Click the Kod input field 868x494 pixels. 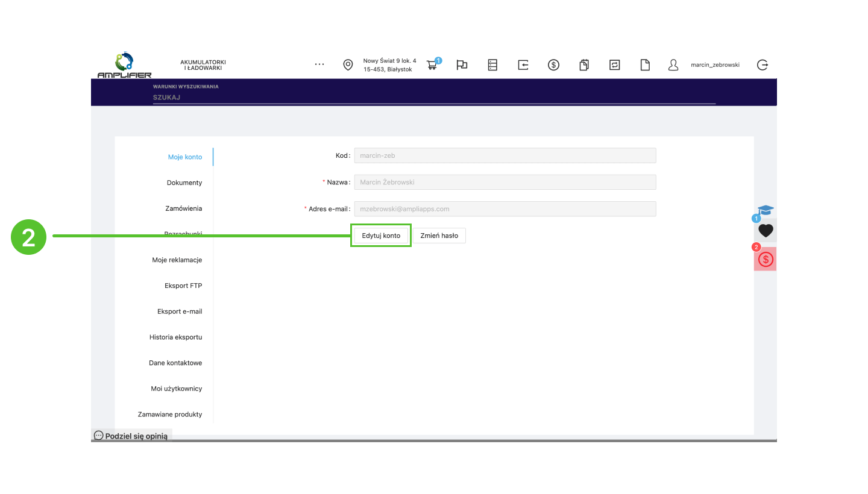505,155
